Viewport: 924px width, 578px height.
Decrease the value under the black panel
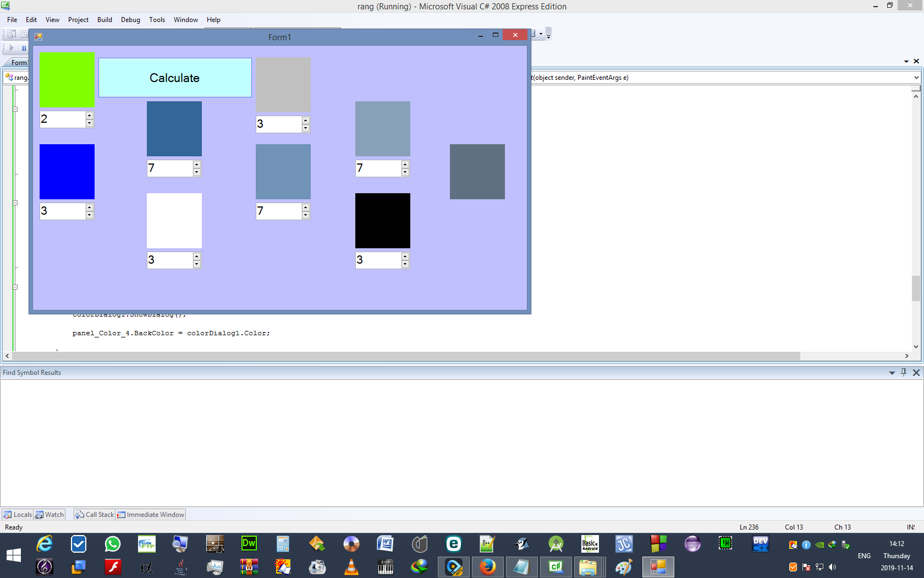click(x=405, y=264)
